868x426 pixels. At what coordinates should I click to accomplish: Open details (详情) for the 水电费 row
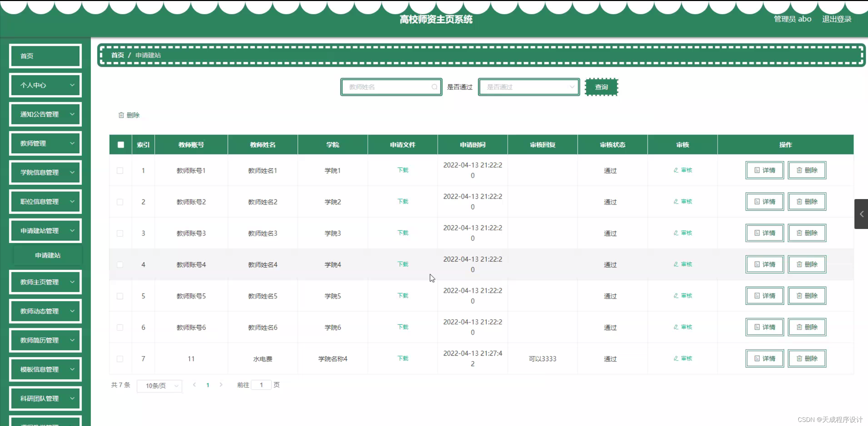(x=765, y=358)
